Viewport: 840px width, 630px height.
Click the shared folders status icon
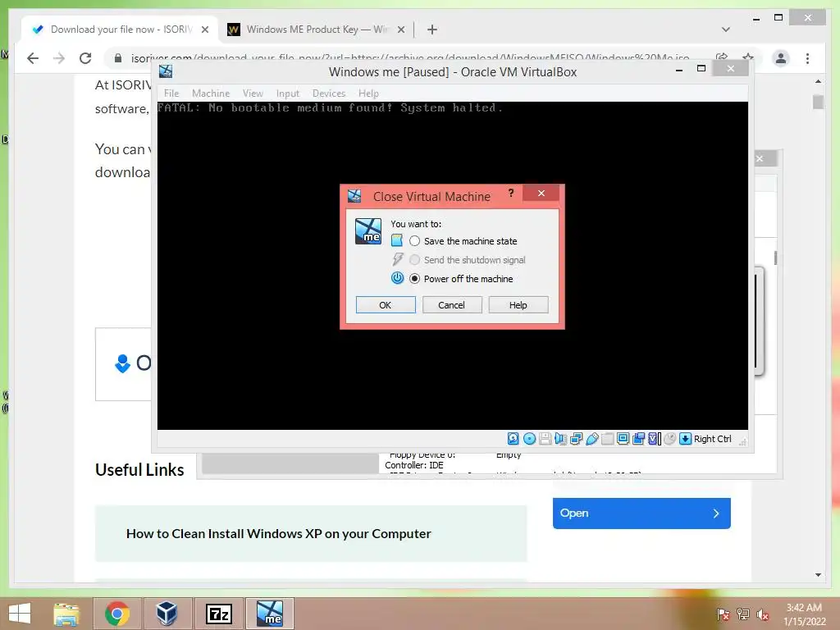point(608,439)
